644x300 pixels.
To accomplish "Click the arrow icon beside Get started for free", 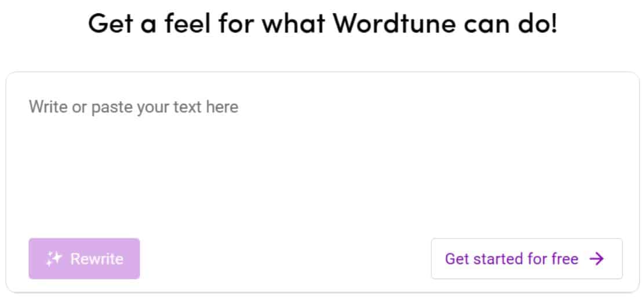I will click(596, 259).
